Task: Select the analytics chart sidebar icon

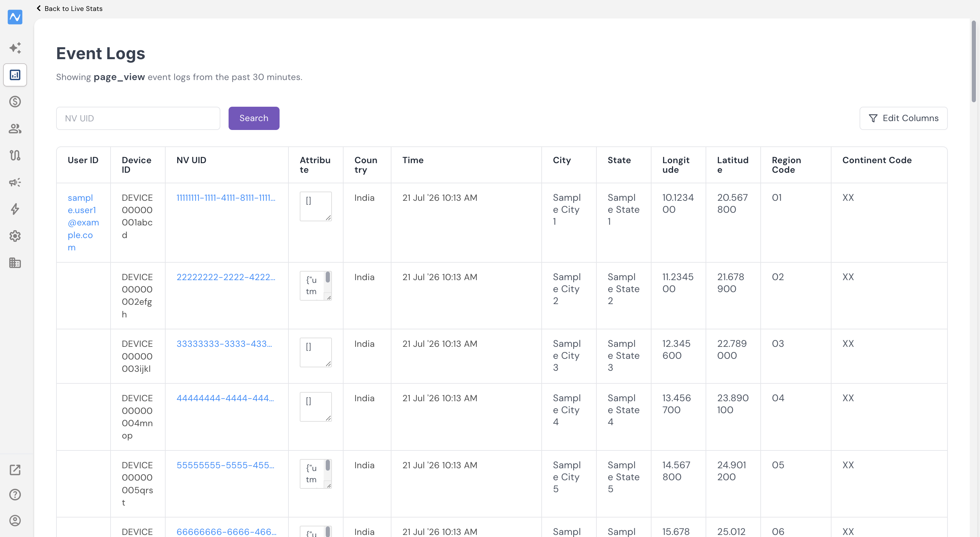Action: tap(15, 75)
